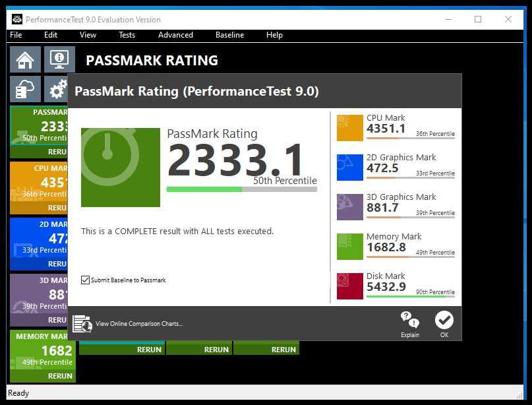Screen dimensions: 532x405
Task: Click the PerformanceTest app icon in title bar
Action: pyautogui.click(x=17, y=19)
